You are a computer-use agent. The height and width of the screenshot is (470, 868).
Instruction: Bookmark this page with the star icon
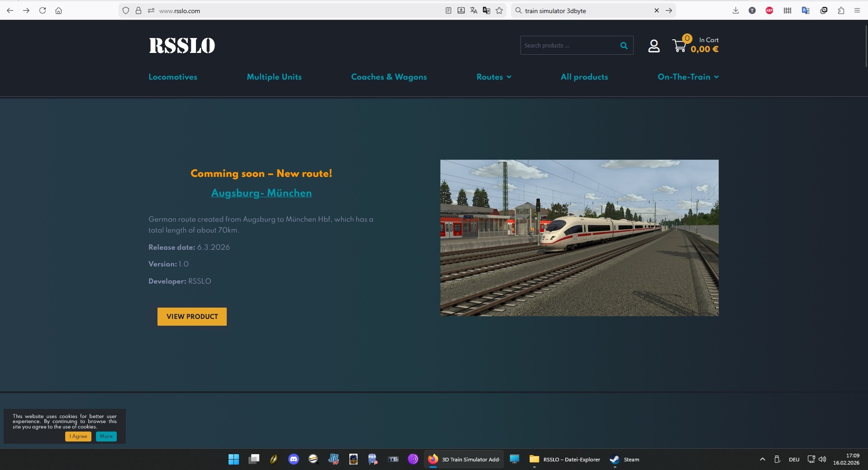point(499,10)
